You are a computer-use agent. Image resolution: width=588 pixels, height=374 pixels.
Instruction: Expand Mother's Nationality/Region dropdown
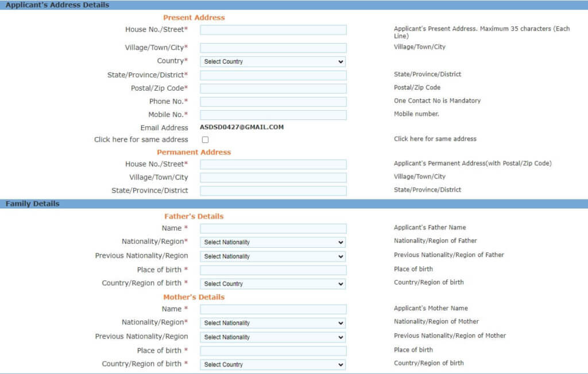click(273, 323)
